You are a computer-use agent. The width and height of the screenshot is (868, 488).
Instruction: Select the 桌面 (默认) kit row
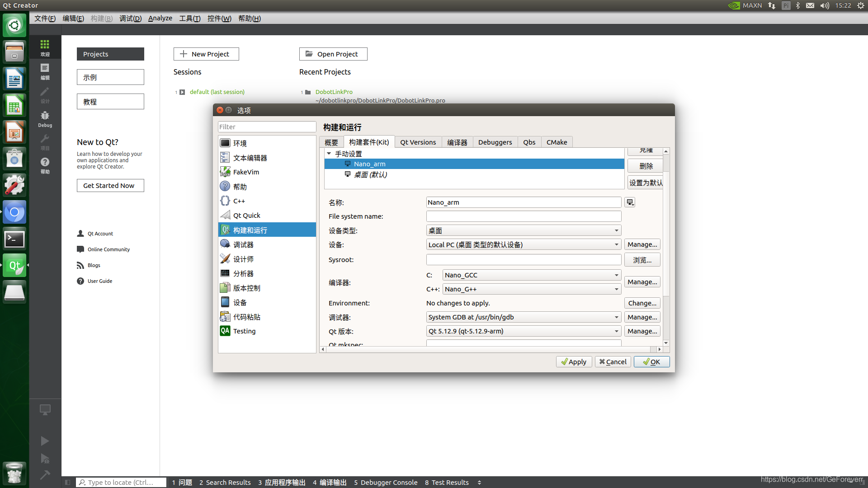[474, 174]
